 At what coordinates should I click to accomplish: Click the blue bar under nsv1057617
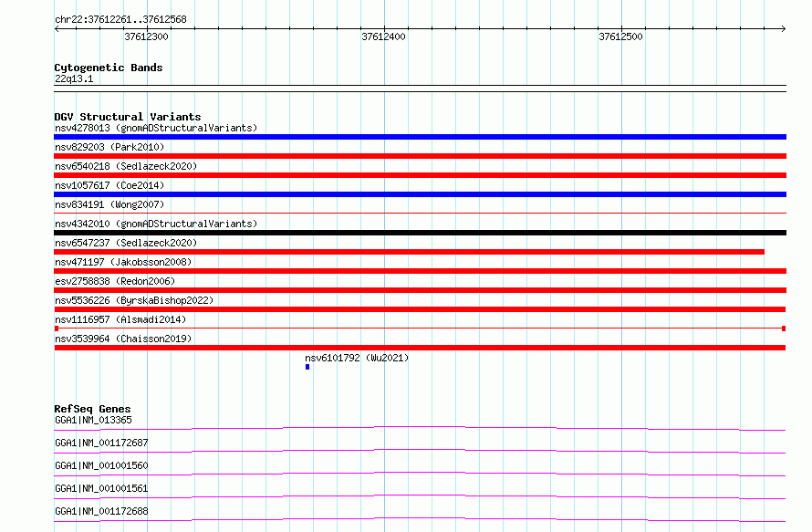[420, 194]
